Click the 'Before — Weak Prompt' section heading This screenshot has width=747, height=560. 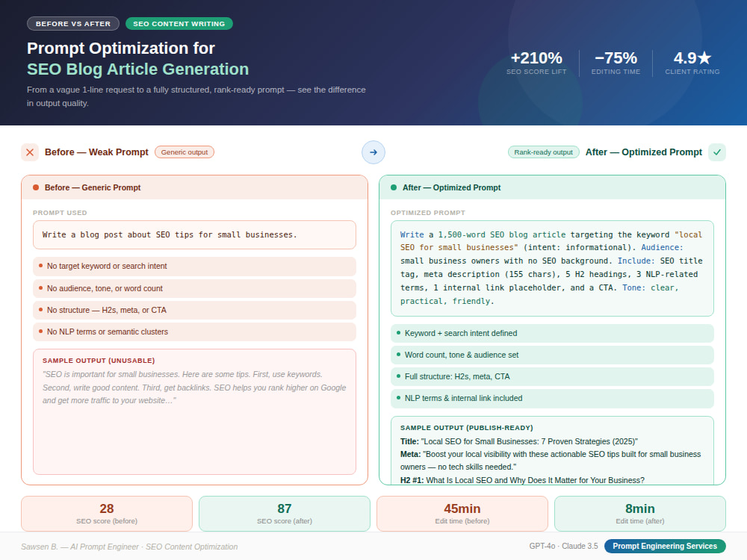coord(96,152)
